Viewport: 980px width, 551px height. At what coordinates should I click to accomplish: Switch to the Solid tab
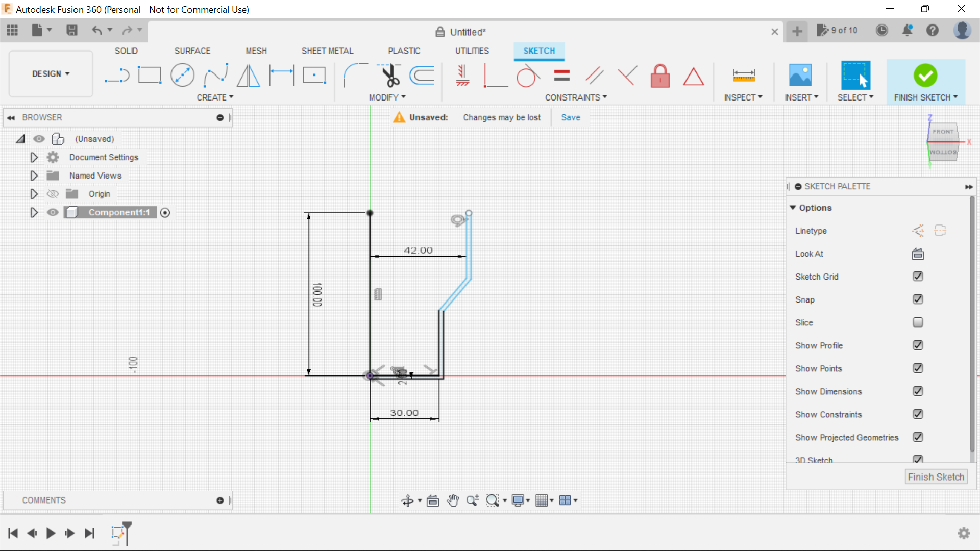(x=126, y=51)
